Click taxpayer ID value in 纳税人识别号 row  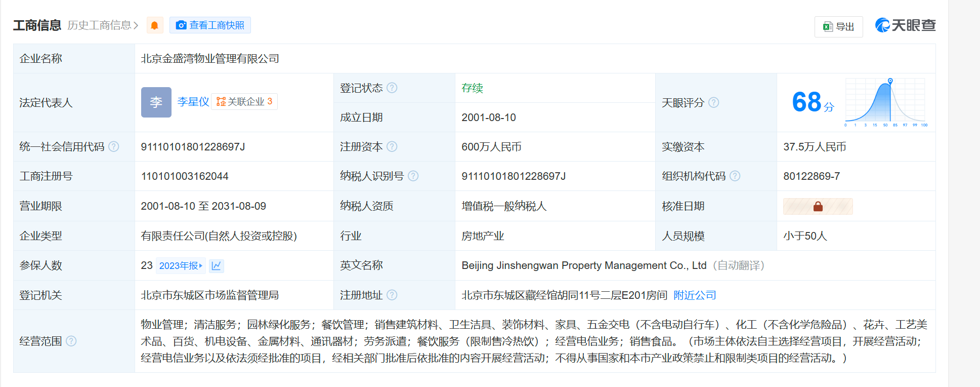[514, 176]
